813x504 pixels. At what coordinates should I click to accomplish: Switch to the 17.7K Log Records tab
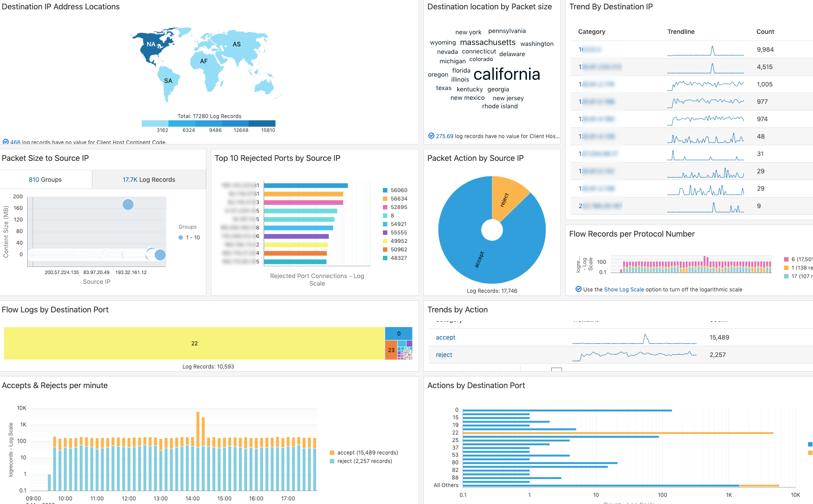[x=149, y=179]
